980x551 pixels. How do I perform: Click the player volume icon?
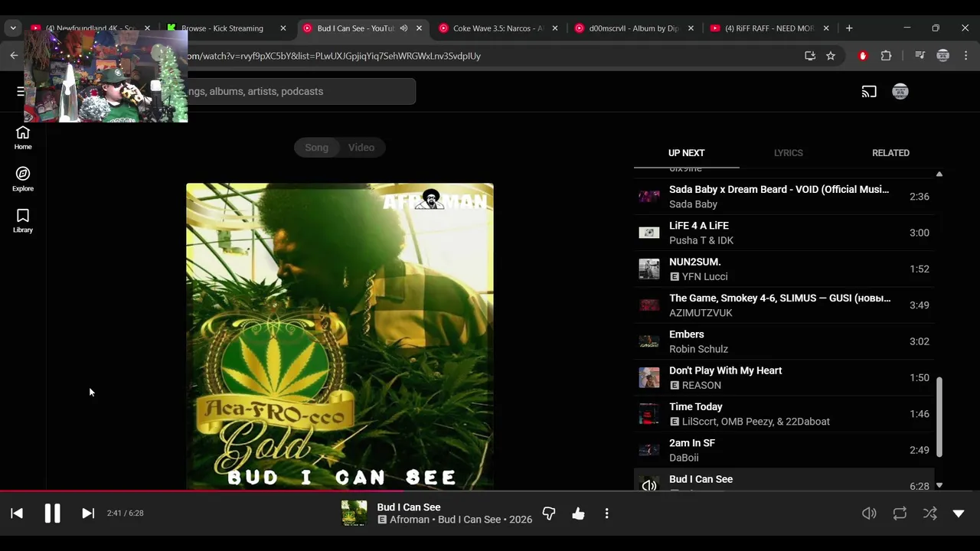(869, 514)
